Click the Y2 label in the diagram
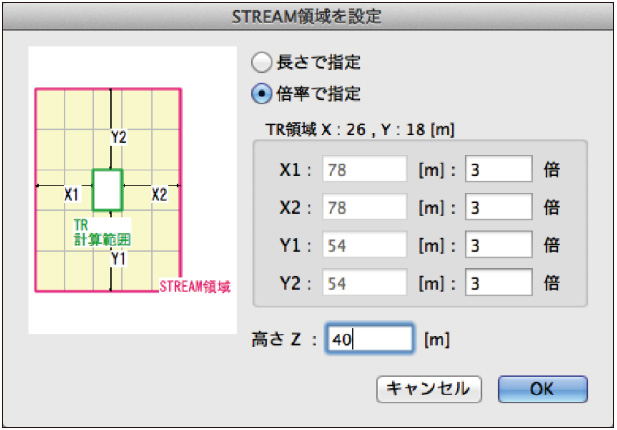 pyautogui.click(x=118, y=136)
